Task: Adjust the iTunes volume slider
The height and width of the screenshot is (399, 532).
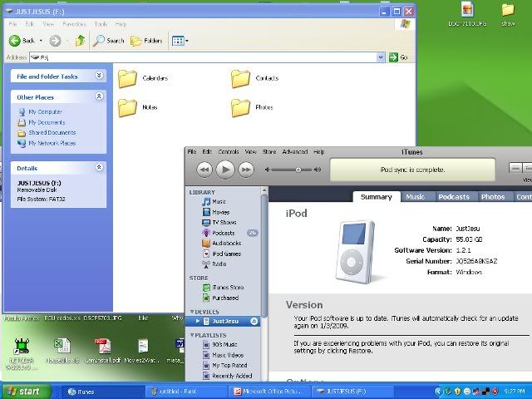Action: [x=298, y=170]
